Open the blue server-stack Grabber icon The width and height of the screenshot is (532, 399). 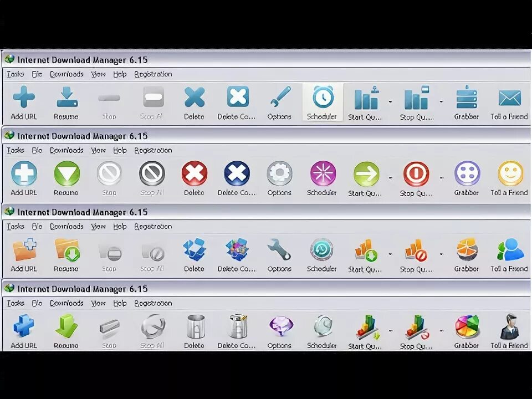(x=467, y=96)
